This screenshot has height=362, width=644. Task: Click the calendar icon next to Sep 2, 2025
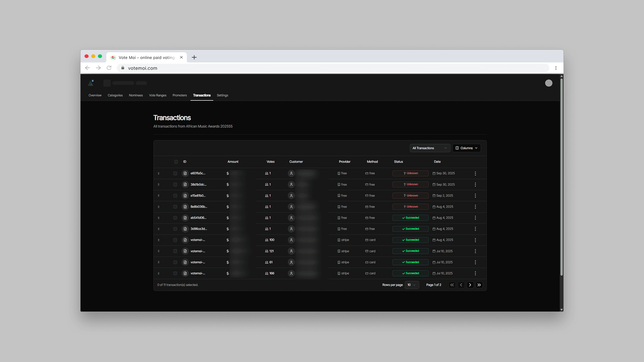[435, 195]
